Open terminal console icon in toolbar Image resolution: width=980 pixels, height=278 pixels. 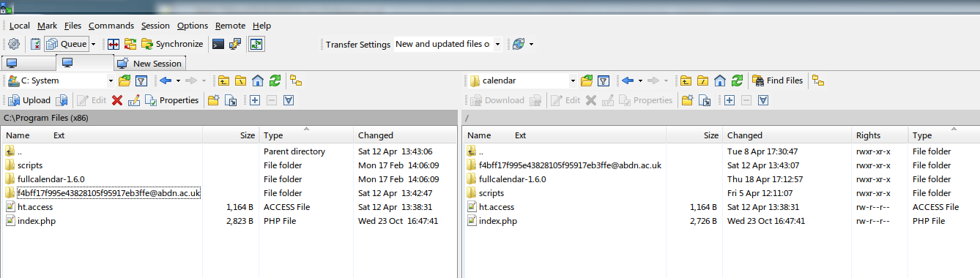click(218, 44)
